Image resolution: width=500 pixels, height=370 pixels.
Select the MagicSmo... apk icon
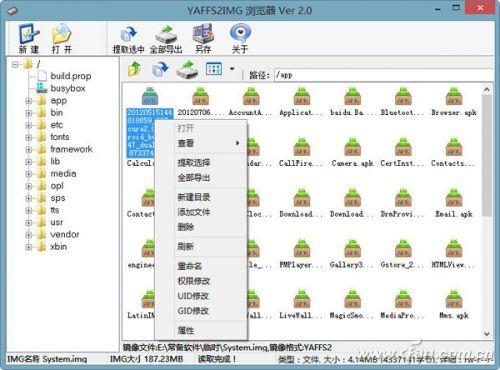[x=352, y=299]
